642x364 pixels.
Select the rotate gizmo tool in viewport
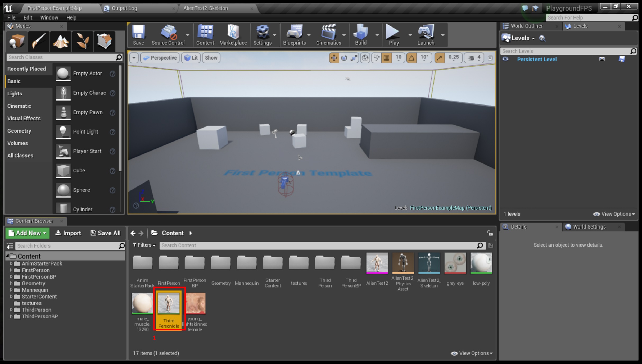point(344,58)
